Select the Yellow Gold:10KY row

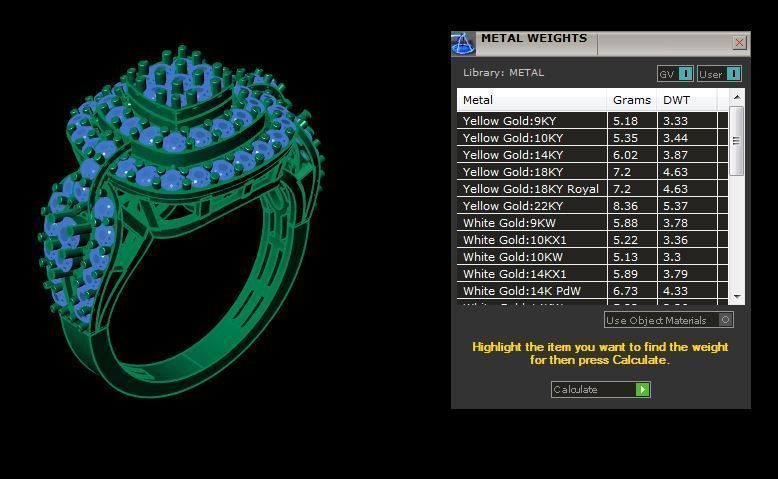[592, 137]
